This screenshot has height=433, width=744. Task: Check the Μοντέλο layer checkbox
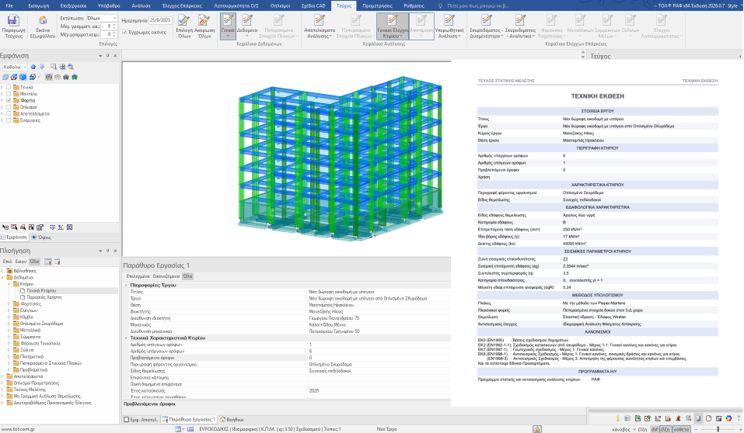click(9, 94)
